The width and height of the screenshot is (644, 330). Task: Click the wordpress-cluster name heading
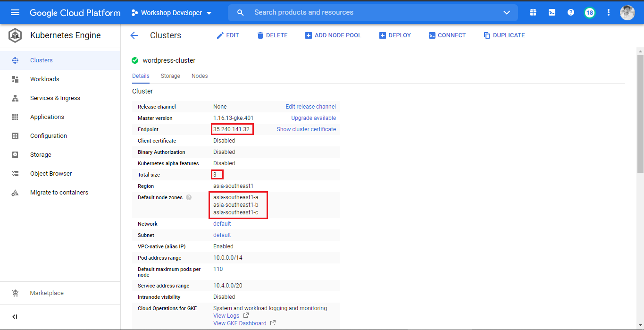tap(169, 60)
